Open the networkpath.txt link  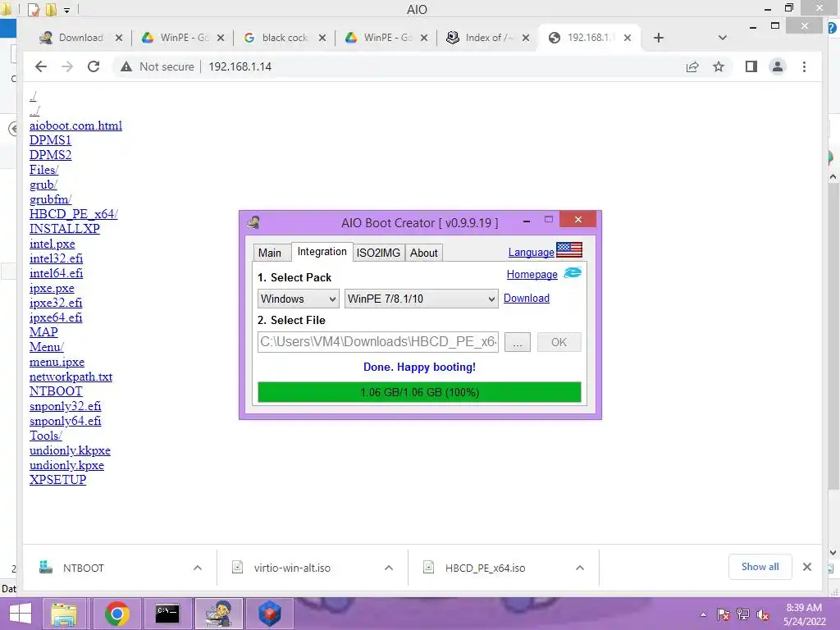71,377
